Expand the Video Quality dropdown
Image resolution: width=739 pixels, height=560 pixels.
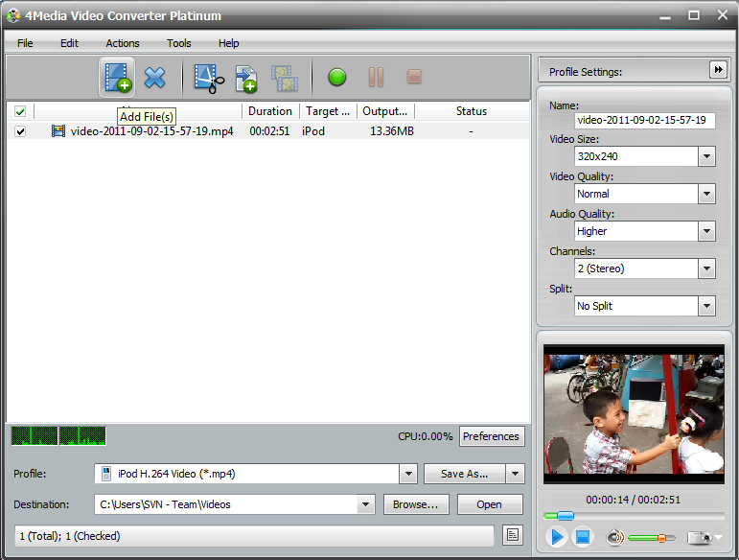(706, 194)
